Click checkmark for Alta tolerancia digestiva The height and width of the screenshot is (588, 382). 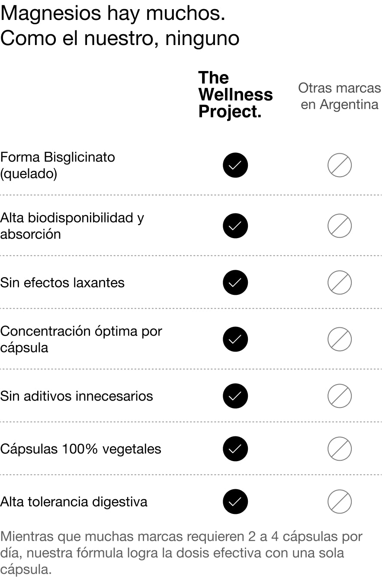point(235,502)
